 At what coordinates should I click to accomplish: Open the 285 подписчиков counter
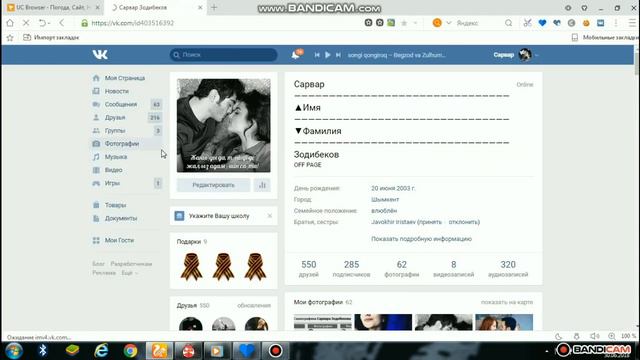351,269
